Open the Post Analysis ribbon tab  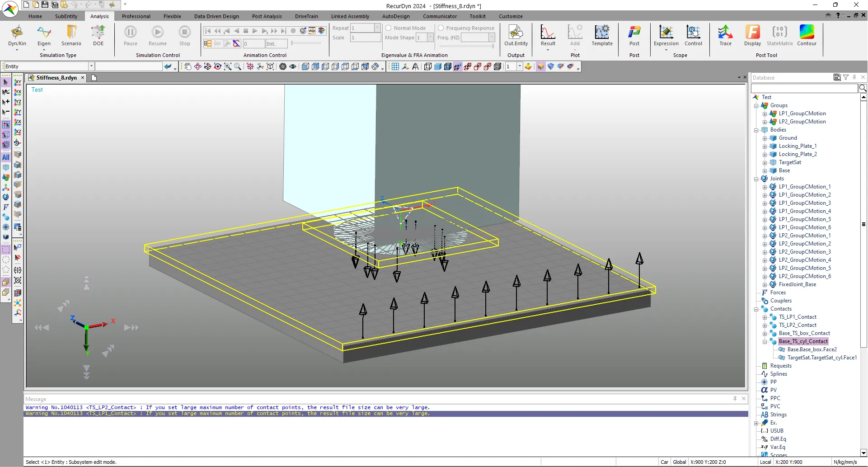267,16
